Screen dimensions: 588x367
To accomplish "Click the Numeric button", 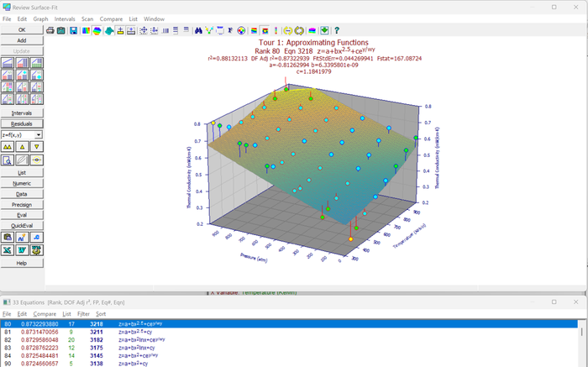I will [x=22, y=183].
